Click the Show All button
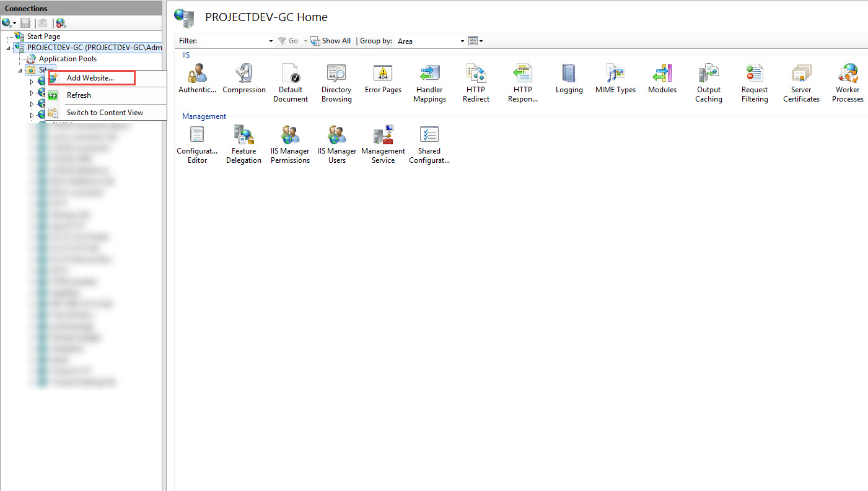Image resolution: width=868 pixels, height=491 pixels. click(x=331, y=41)
